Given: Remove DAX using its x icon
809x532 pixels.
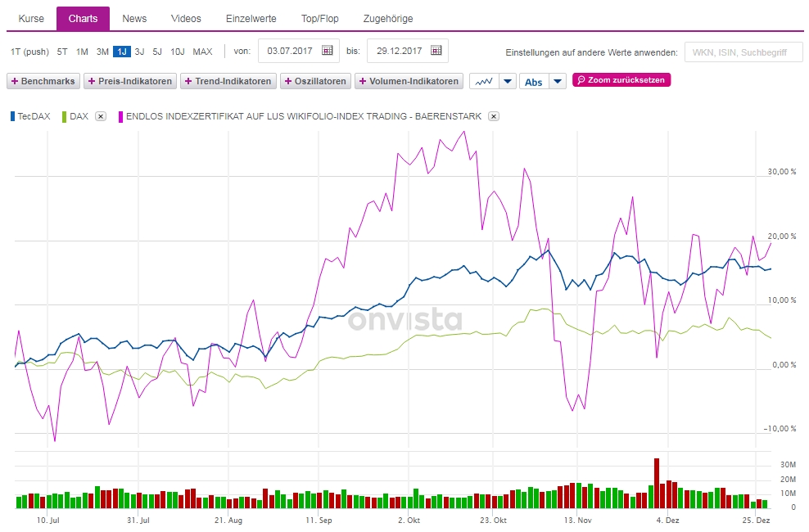Looking at the screenshot, I should point(102,116).
